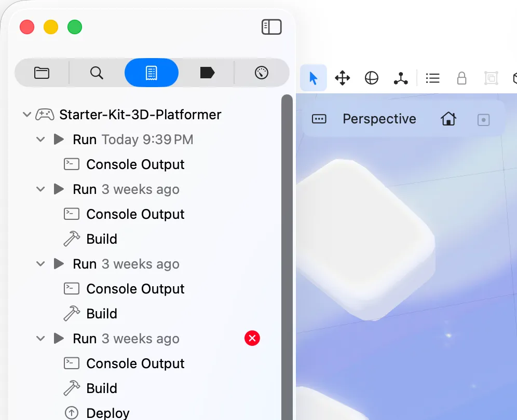The height and width of the screenshot is (420, 517).
Task: Click the group selected nodes icon
Action: pos(491,78)
